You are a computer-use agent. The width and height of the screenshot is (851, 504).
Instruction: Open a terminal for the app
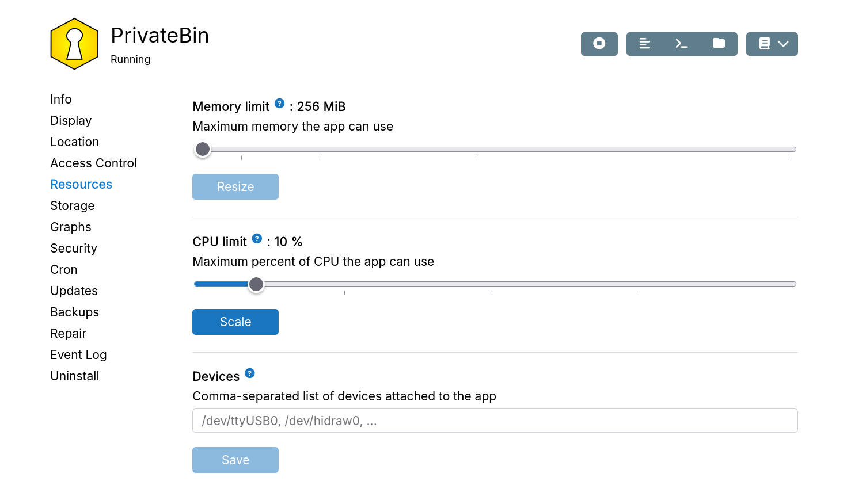click(x=682, y=43)
